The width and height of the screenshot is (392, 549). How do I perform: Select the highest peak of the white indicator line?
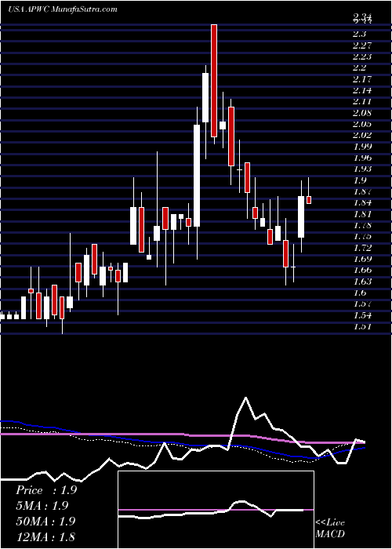pos(246,398)
